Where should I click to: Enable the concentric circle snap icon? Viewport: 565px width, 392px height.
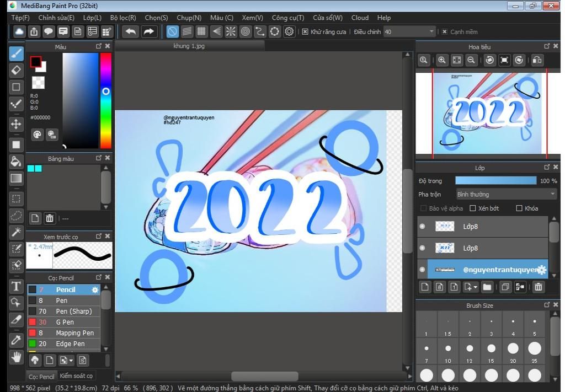click(x=246, y=31)
